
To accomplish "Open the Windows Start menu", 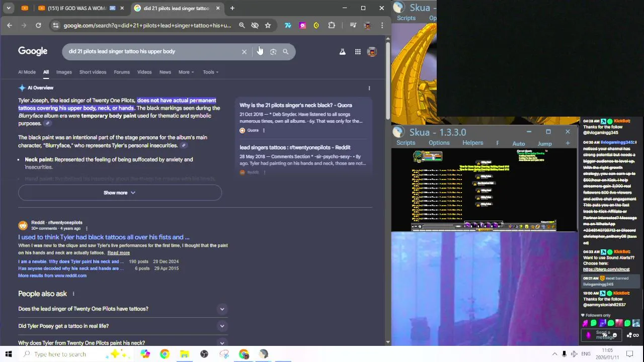I will pos(9,354).
